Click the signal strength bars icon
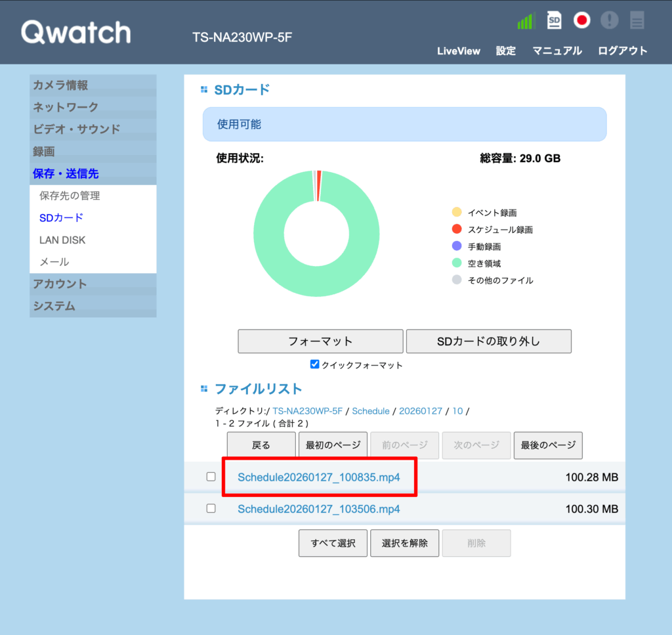The height and width of the screenshot is (635, 672). click(526, 21)
